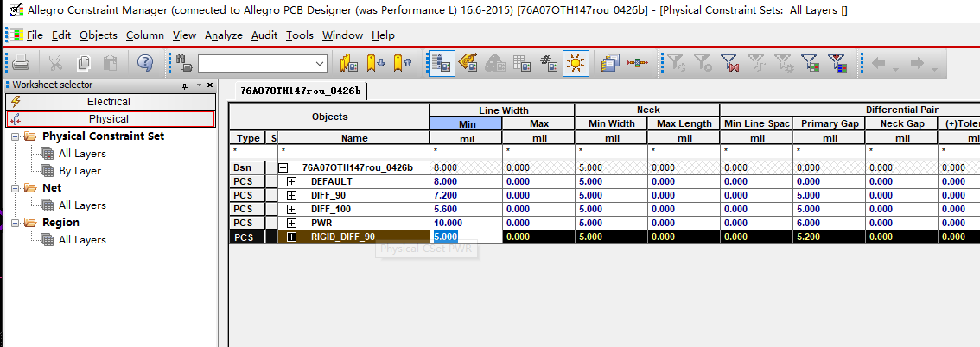Open the Column menu

point(145,35)
